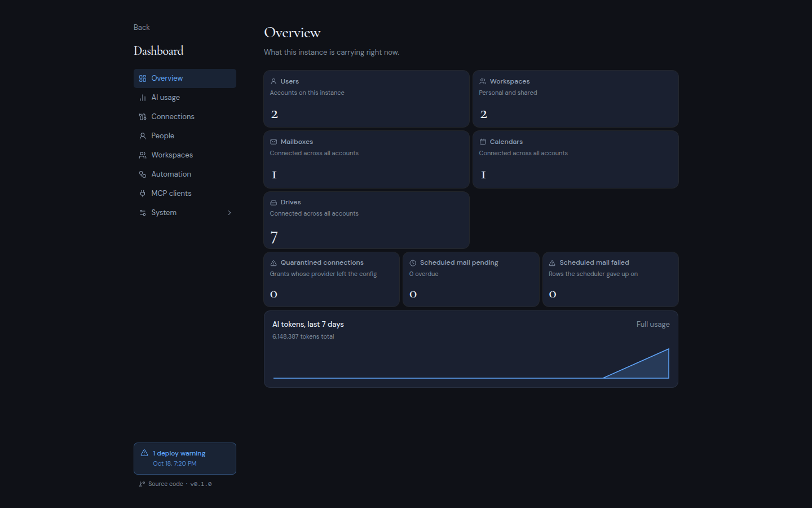The image size is (812, 508).
Task: Select the Automation menu item
Action: pos(185,174)
